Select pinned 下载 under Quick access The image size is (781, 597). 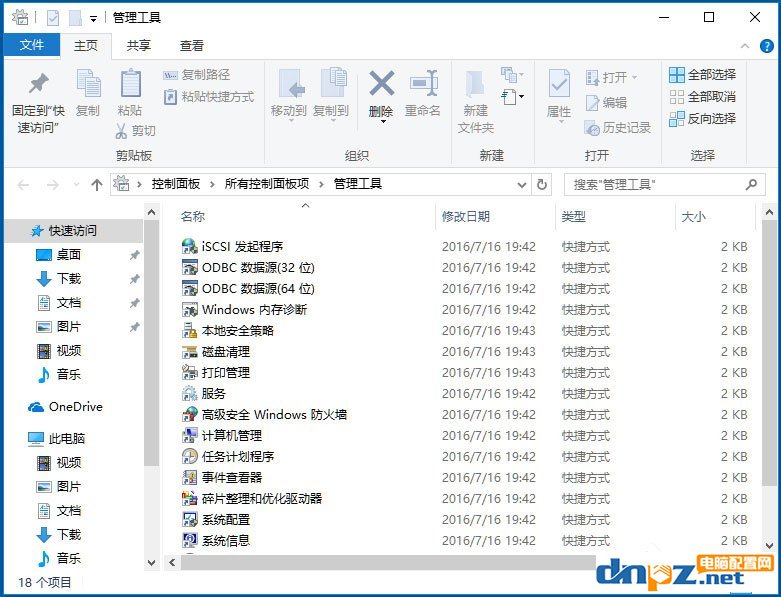68,279
